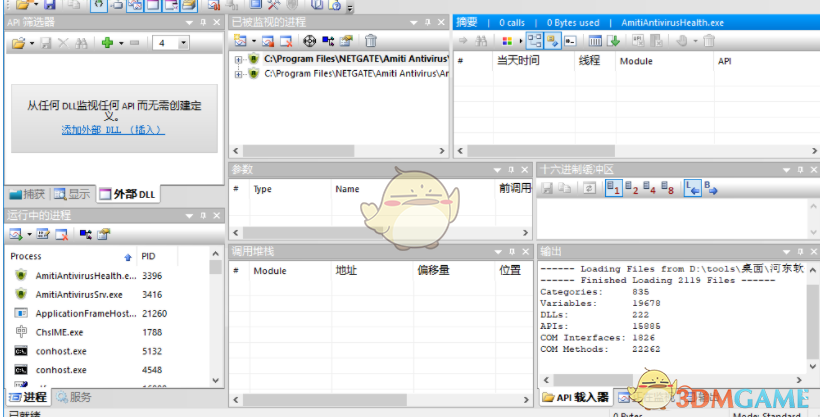This screenshot has width=820, height=417.
Task: Select ChsIME.exe process row
Action: [x=107, y=332]
